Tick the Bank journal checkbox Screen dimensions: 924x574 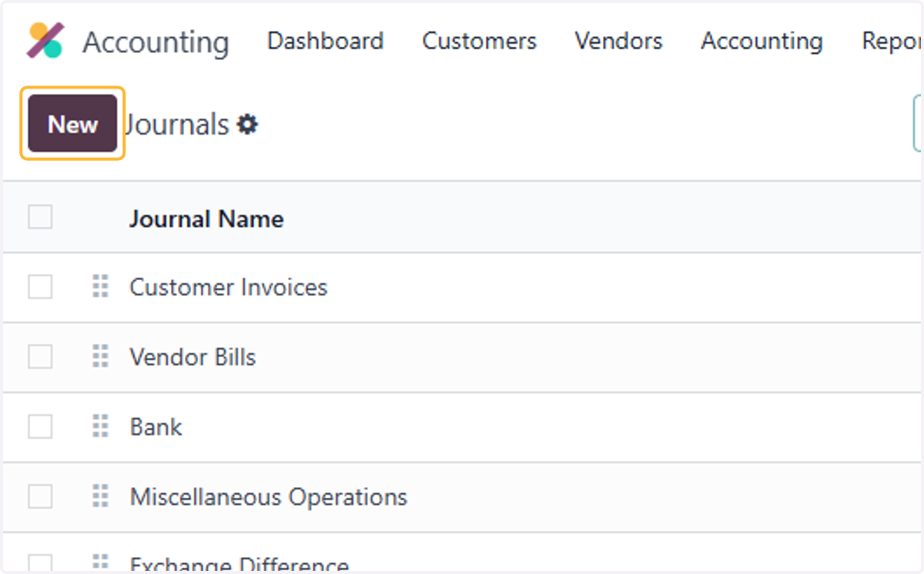click(40, 426)
